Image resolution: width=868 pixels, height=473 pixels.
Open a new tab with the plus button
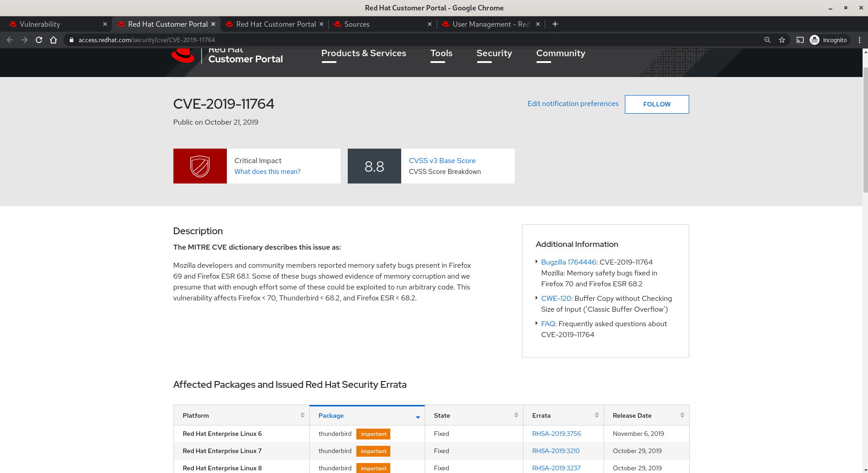(555, 24)
